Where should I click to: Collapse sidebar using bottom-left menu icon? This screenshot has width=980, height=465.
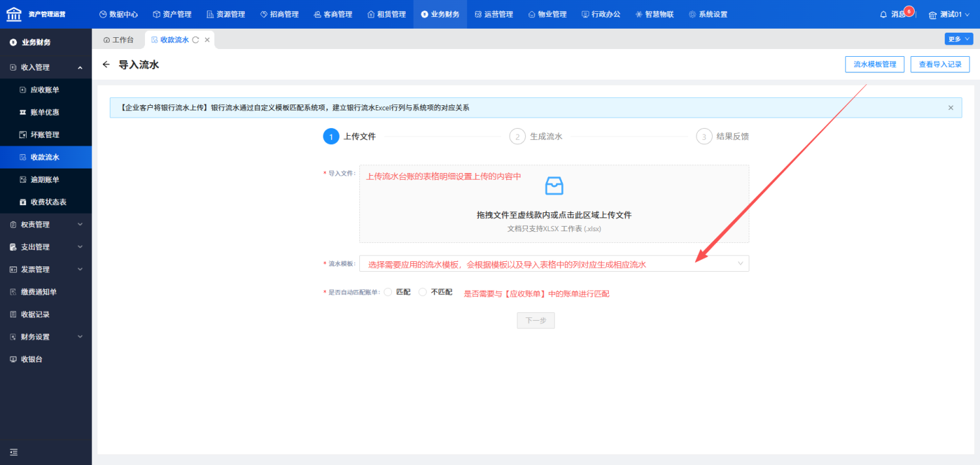[14, 452]
